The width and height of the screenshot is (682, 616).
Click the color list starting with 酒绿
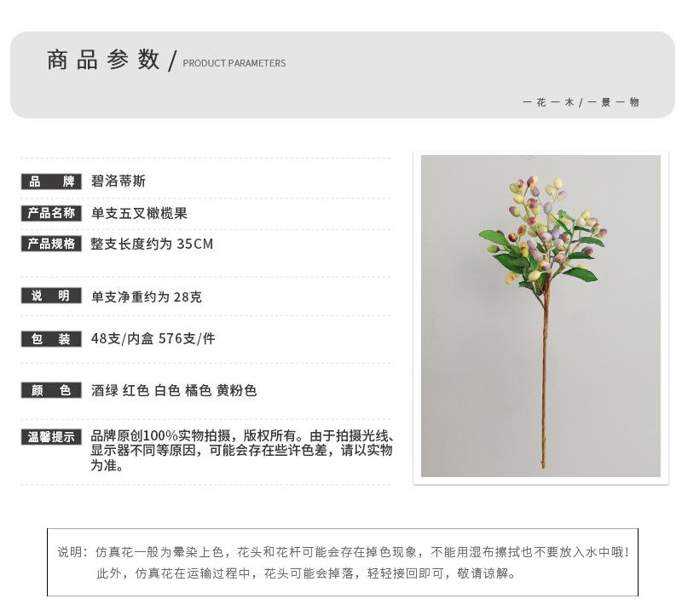174,390
